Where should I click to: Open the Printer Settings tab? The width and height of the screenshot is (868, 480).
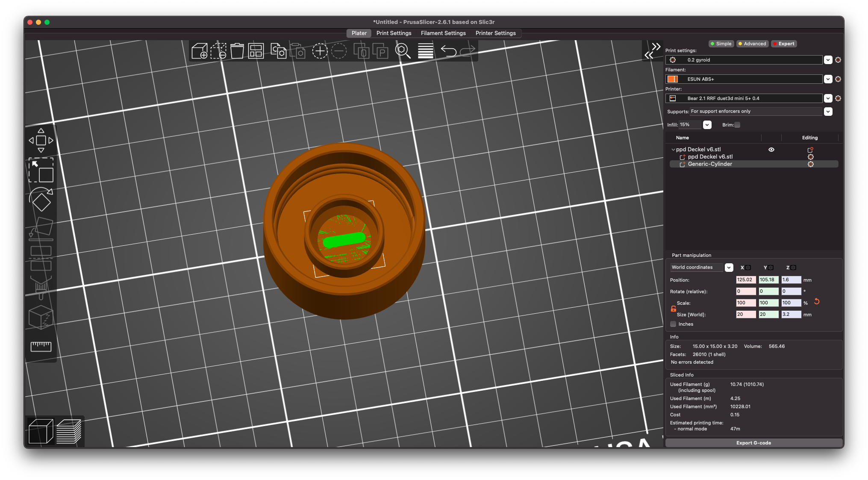[x=495, y=33]
